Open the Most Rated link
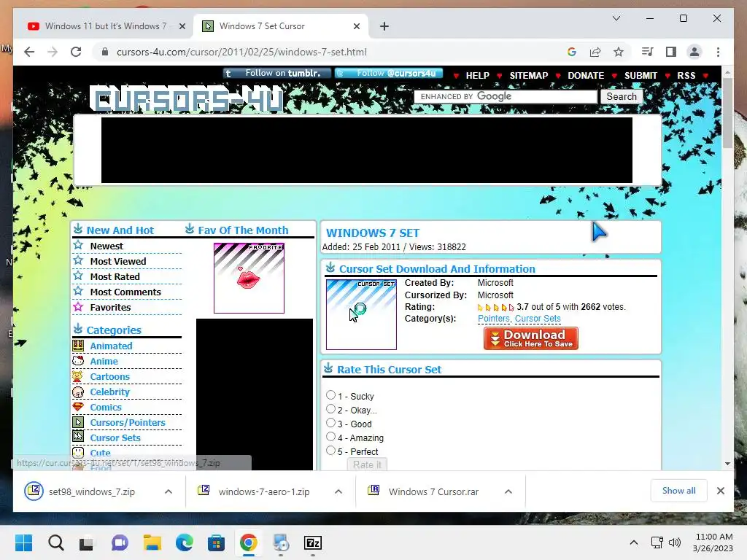This screenshot has width=747, height=560. pyautogui.click(x=115, y=276)
